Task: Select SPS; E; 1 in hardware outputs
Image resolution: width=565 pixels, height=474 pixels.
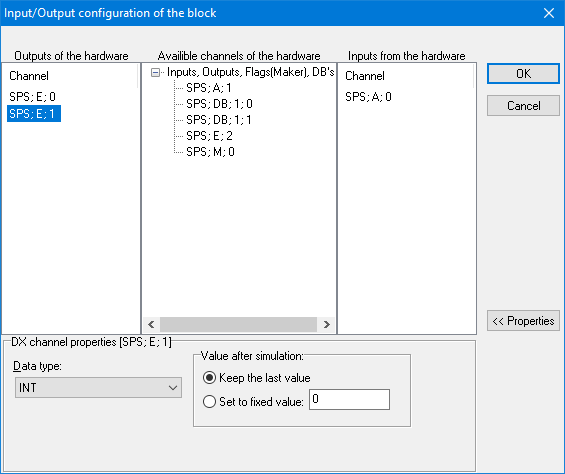Action: [x=34, y=114]
